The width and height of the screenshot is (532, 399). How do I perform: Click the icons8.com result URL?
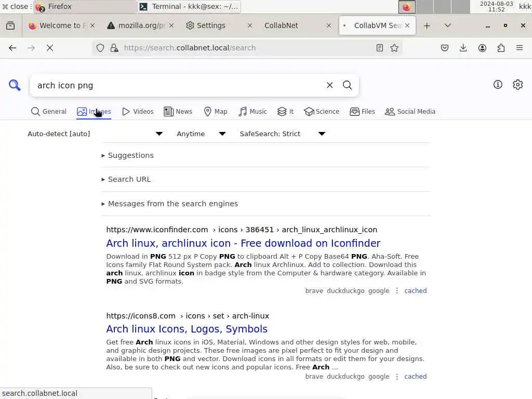click(x=188, y=316)
